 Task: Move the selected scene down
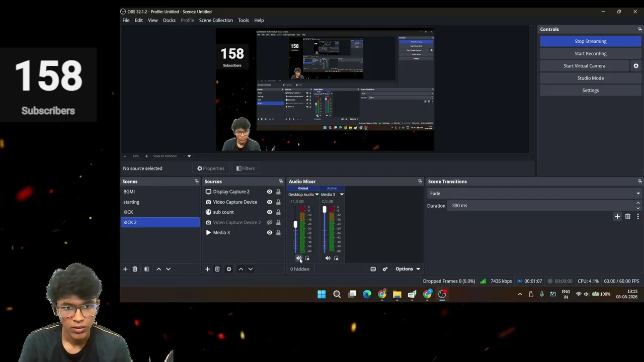point(168,269)
